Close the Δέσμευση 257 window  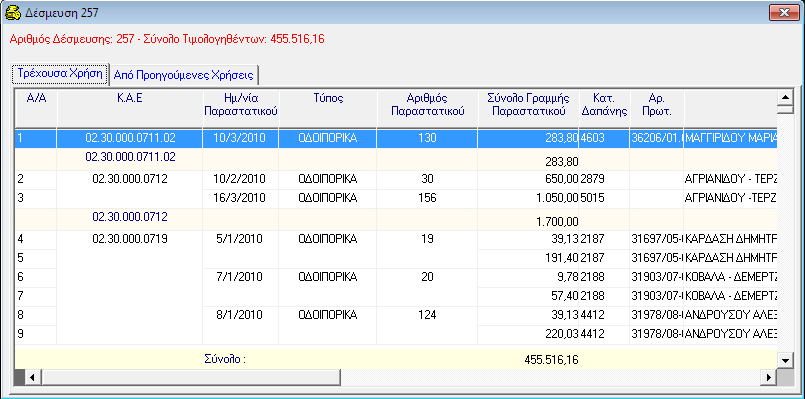(x=783, y=13)
